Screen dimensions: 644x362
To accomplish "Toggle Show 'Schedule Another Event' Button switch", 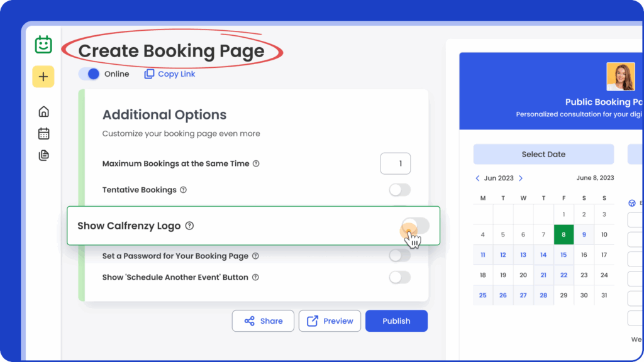I will click(399, 277).
